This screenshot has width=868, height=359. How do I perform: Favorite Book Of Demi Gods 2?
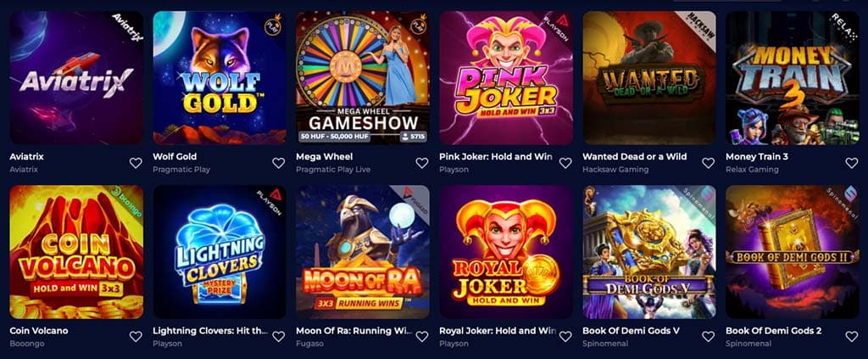tap(851, 336)
